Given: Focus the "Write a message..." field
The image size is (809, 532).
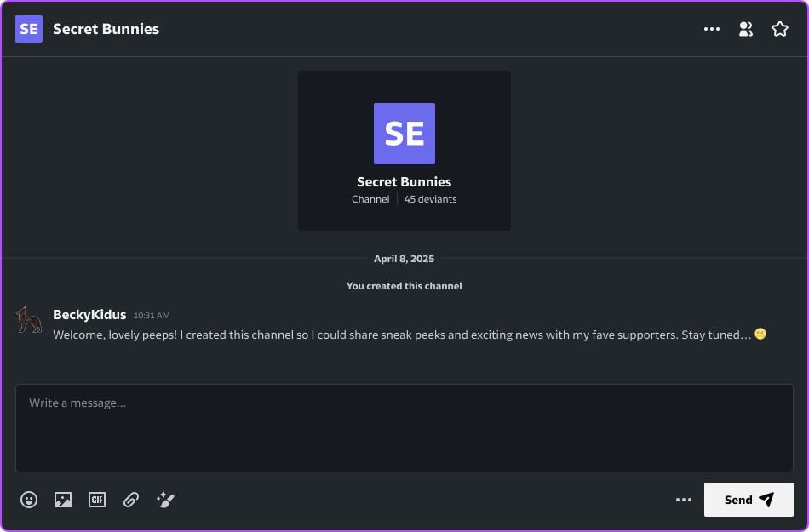Looking at the screenshot, I should [x=404, y=427].
